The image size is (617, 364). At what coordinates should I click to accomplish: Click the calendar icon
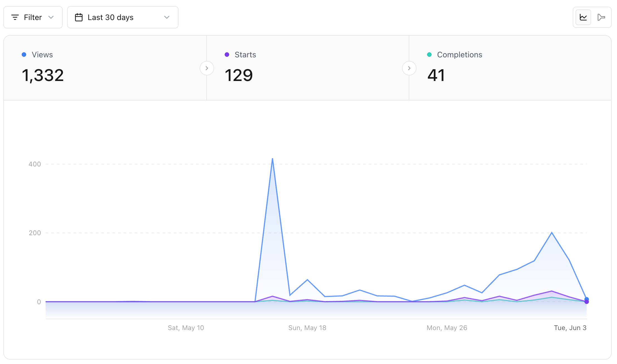pyautogui.click(x=79, y=18)
